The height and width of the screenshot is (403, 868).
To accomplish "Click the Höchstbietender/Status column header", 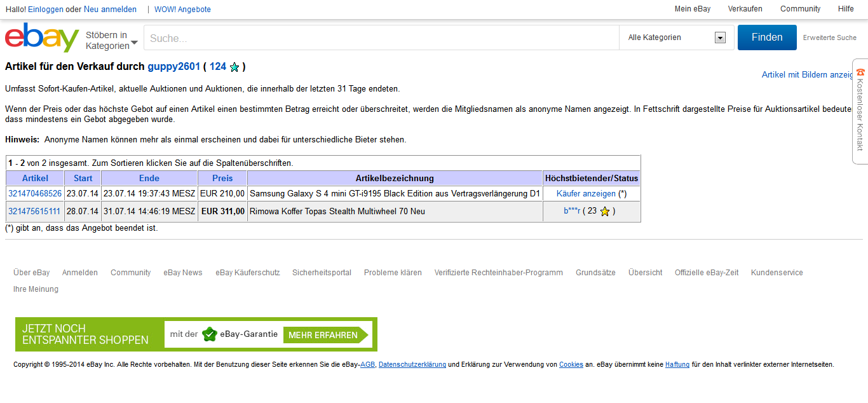I will point(592,178).
